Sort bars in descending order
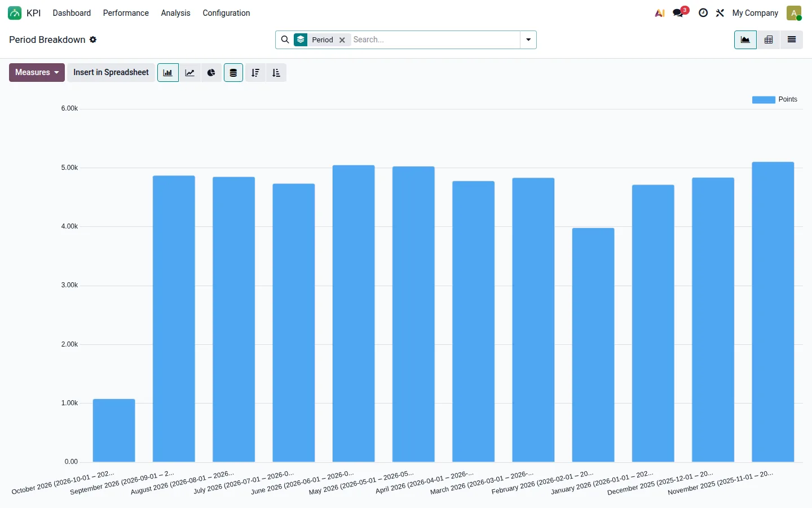 coord(255,73)
